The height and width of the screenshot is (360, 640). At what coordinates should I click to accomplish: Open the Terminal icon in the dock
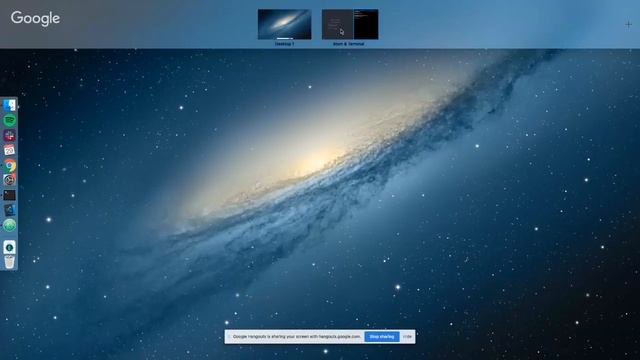pyautogui.click(x=9, y=195)
